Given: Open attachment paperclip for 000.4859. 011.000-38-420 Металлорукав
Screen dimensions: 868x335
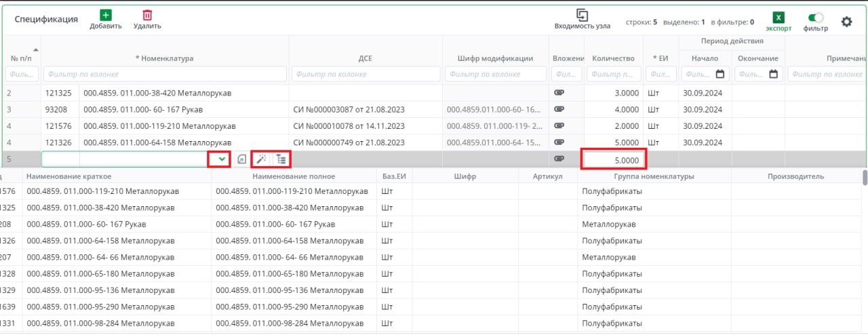Looking at the screenshot, I should pyautogui.click(x=559, y=93).
